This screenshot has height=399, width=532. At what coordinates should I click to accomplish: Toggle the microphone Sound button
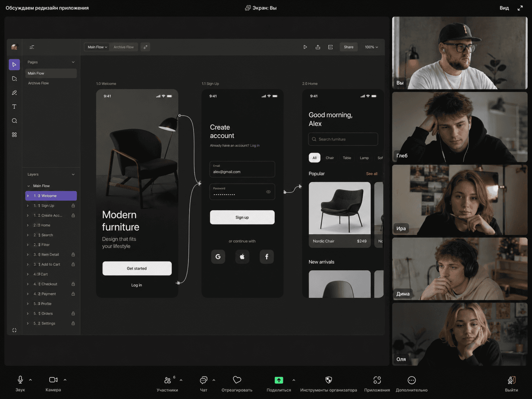pos(20,380)
